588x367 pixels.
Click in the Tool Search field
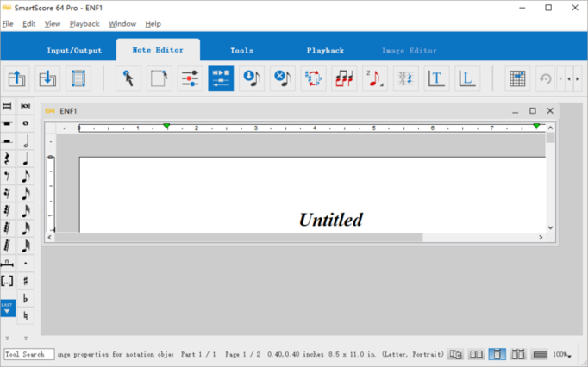pyautogui.click(x=29, y=354)
